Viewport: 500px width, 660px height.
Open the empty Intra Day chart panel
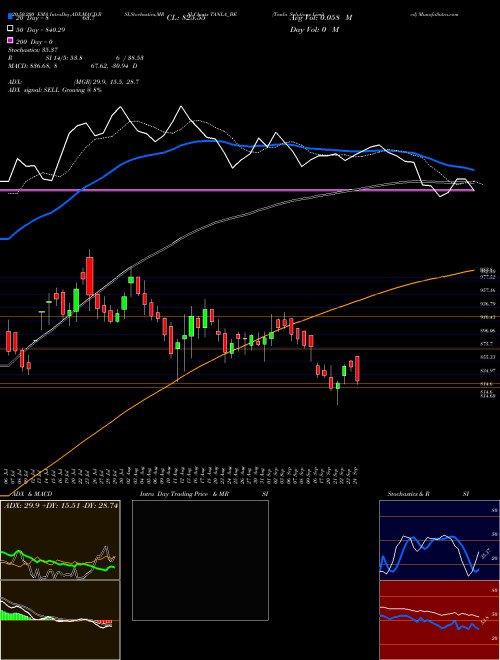point(200,560)
